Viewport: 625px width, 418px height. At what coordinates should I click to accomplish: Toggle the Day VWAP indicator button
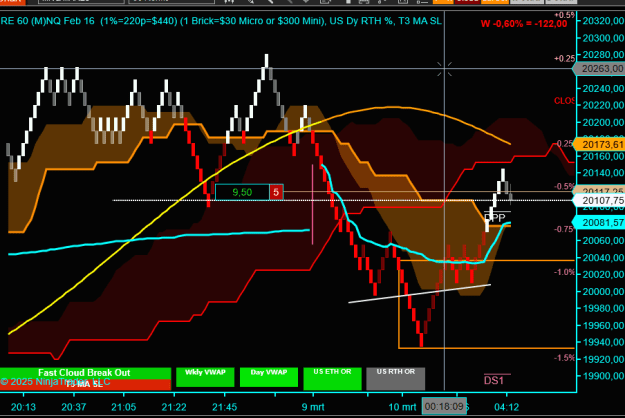269,377
